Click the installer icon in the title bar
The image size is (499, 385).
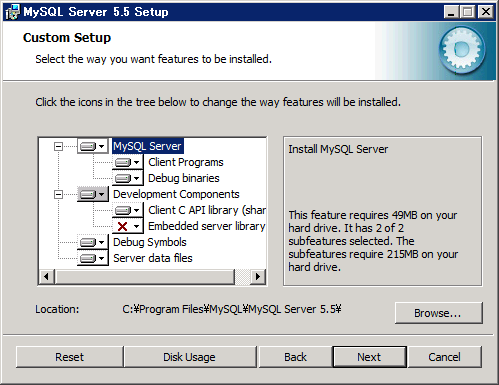point(13,12)
